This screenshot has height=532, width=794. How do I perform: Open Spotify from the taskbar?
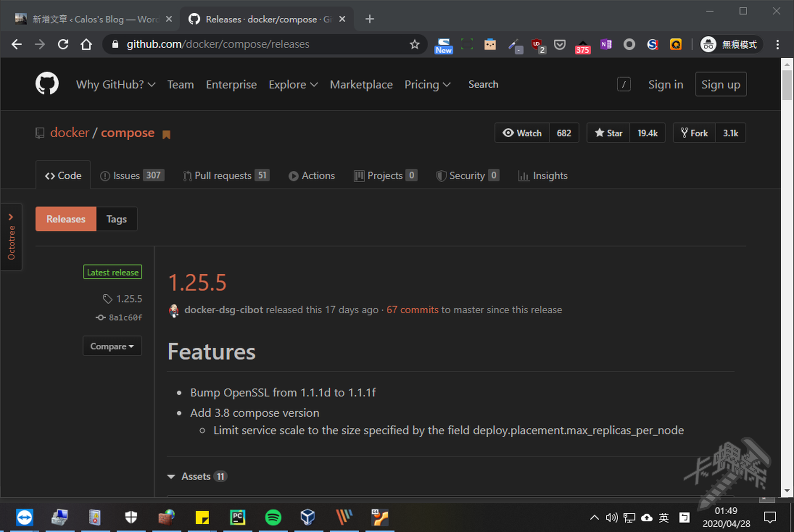point(273,517)
